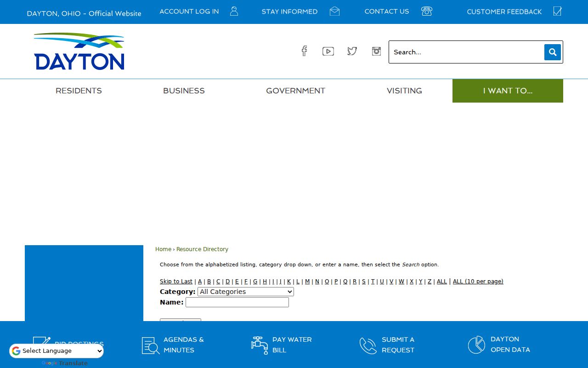Click the Submit a Request phone icon
Image resolution: width=588 pixels, height=368 pixels.
pos(368,345)
